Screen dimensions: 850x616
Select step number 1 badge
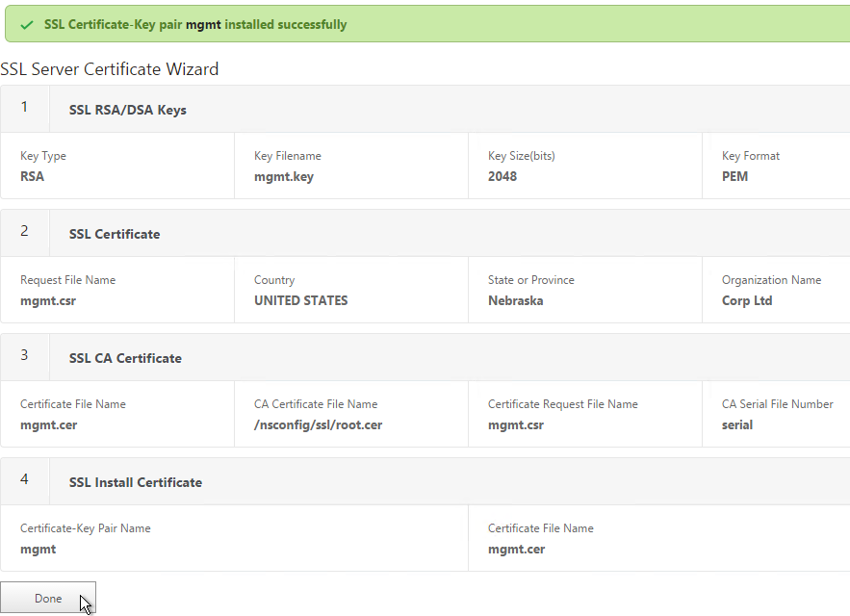pos(24,108)
